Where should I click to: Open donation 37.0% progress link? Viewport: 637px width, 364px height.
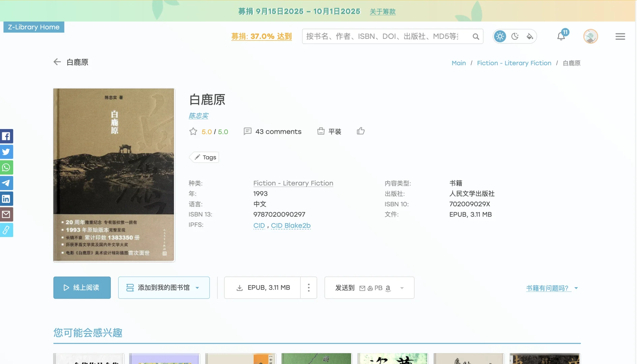[261, 36]
